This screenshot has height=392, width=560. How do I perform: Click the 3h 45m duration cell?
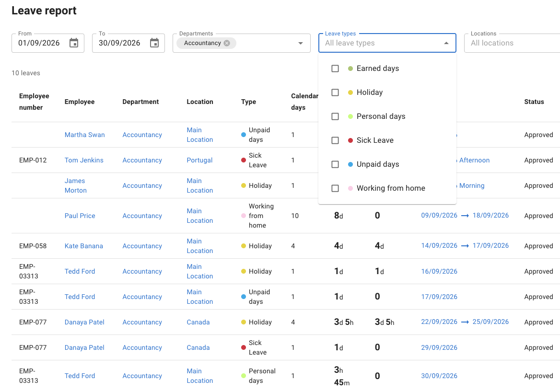[x=342, y=376]
